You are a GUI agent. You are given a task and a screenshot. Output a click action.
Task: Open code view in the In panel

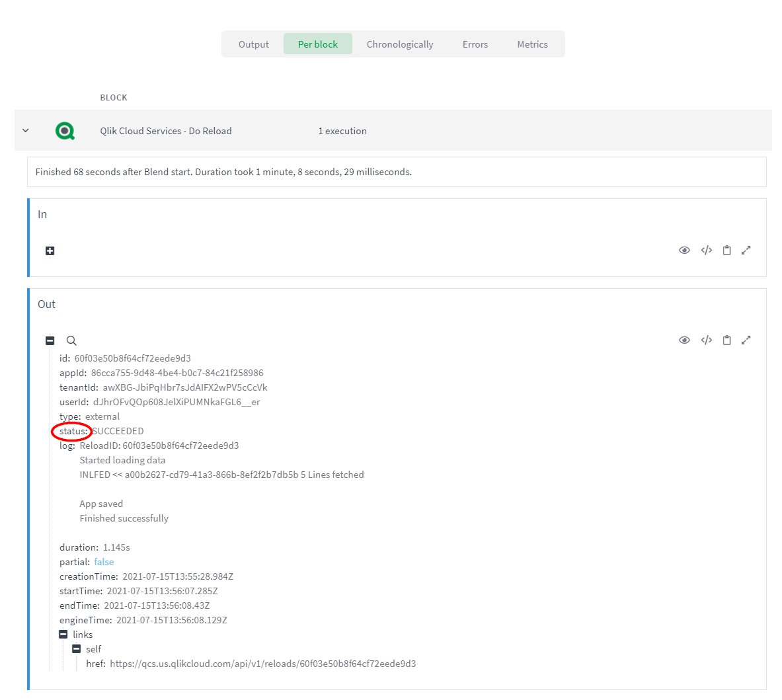point(707,251)
